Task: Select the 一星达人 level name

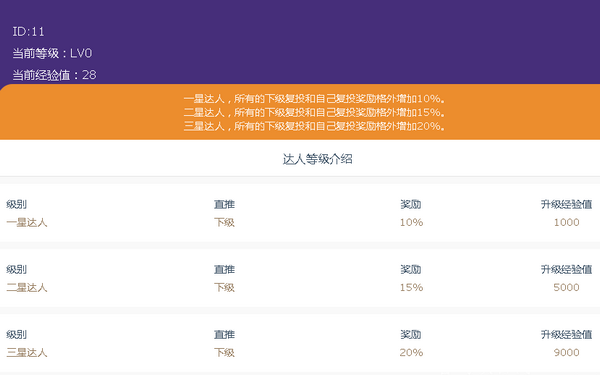Action: pyautogui.click(x=27, y=222)
